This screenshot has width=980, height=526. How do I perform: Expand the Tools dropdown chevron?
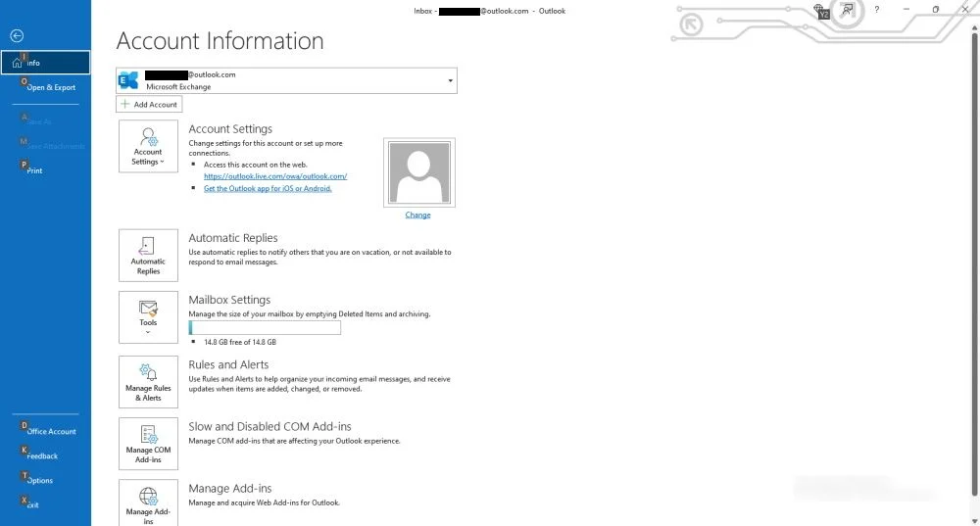pos(148,332)
